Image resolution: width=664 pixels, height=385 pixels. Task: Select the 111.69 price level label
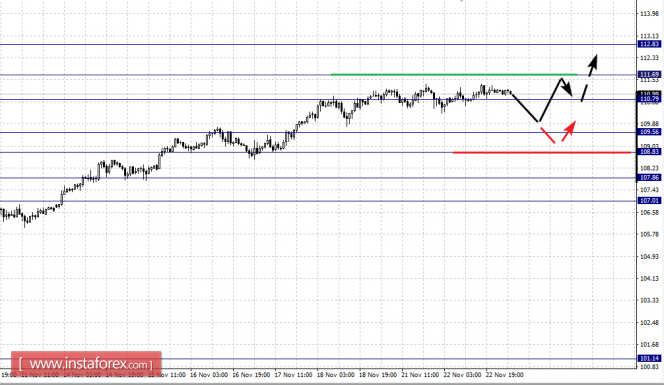tap(649, 75)
